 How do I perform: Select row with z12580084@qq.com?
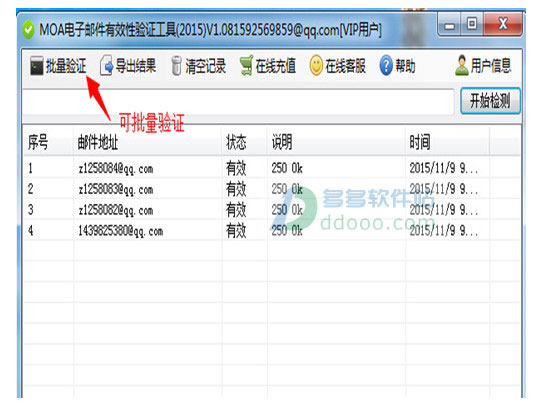point(272,168)
